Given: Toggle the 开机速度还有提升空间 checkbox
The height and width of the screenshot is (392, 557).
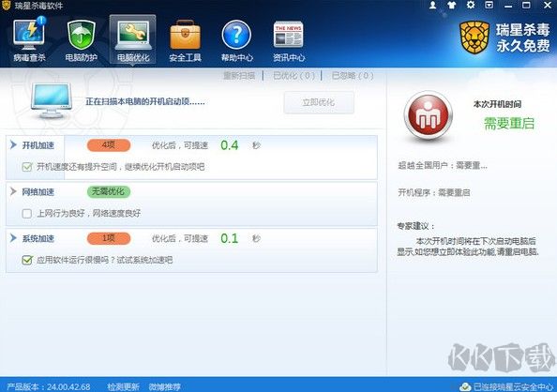Looking at the screenshot, I should click(27, 167).
